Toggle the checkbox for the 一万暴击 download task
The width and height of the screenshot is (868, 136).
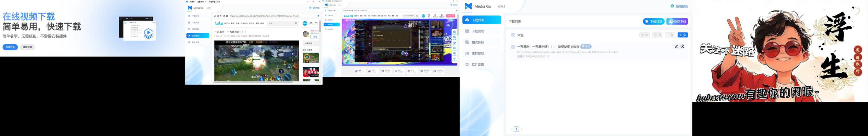coord(513,47)
